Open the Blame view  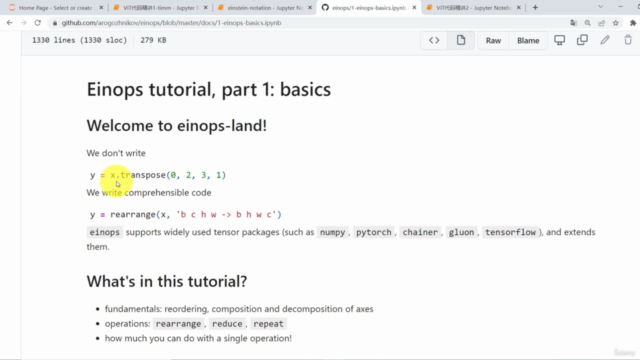[528, 40]
